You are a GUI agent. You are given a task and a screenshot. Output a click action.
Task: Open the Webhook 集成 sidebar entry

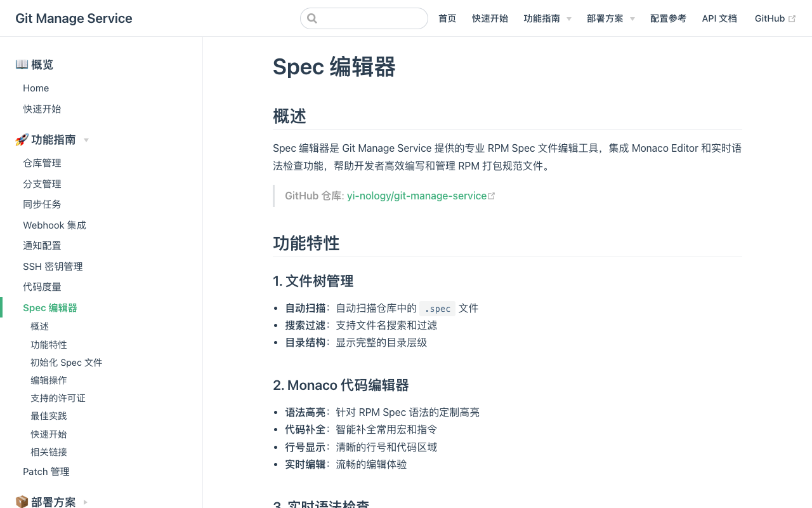coord(55,225)
